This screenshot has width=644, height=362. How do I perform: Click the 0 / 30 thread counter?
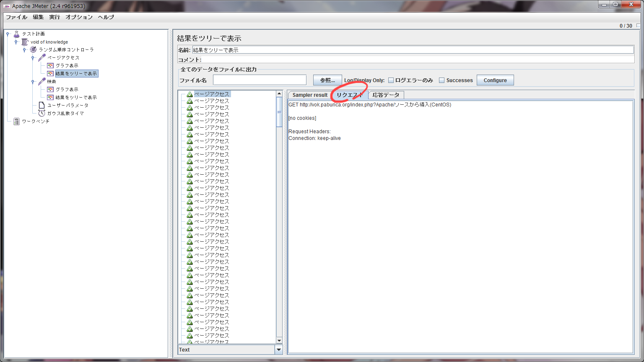coord(626,26)
